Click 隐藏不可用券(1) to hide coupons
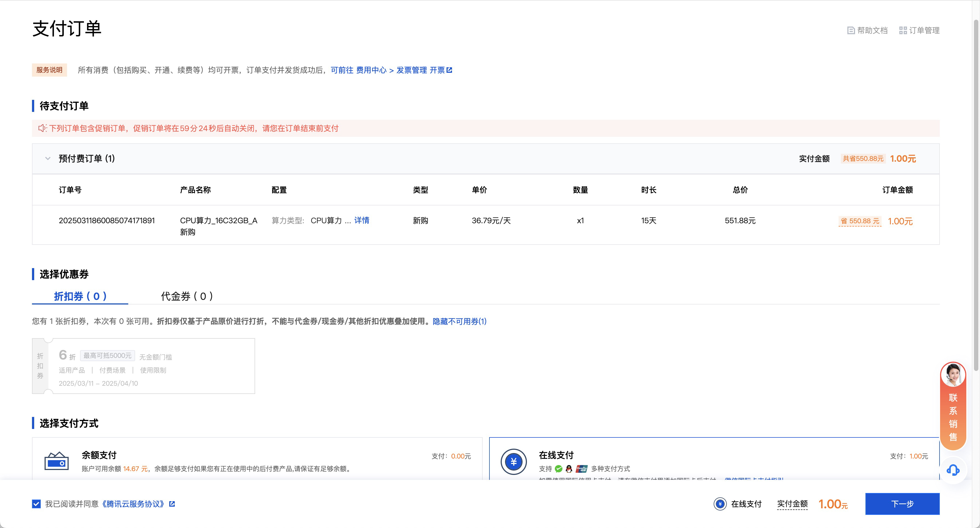The image size is (980, 528). tap(459, 321)
